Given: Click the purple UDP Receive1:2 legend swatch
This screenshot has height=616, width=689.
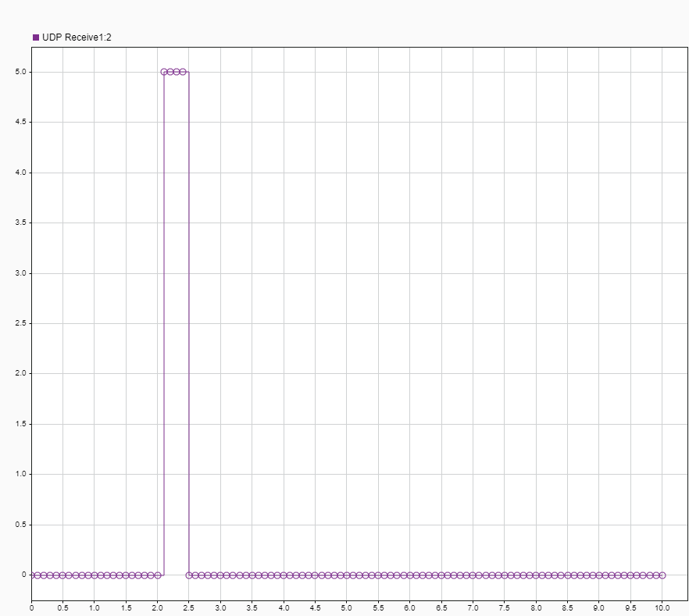Looking at the screenshot, I should click(x=36, y=37).
